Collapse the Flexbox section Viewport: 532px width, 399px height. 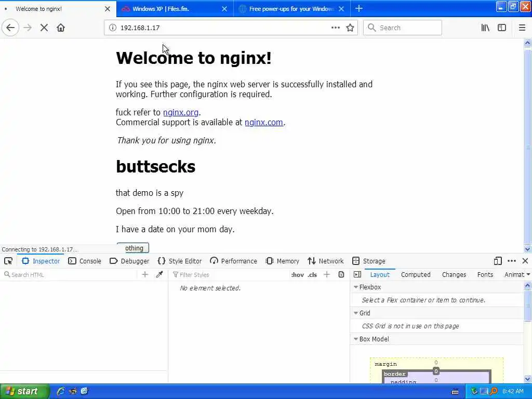pos(356,287)
